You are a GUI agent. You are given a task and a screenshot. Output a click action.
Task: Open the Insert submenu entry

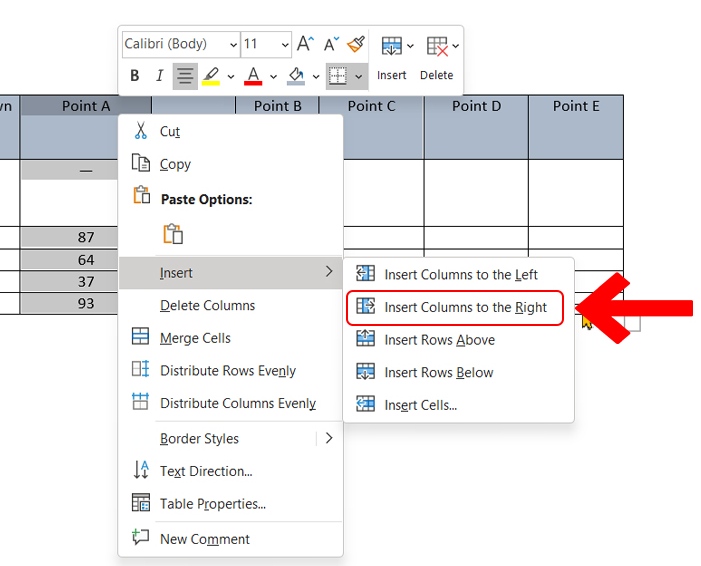(230, 272)
